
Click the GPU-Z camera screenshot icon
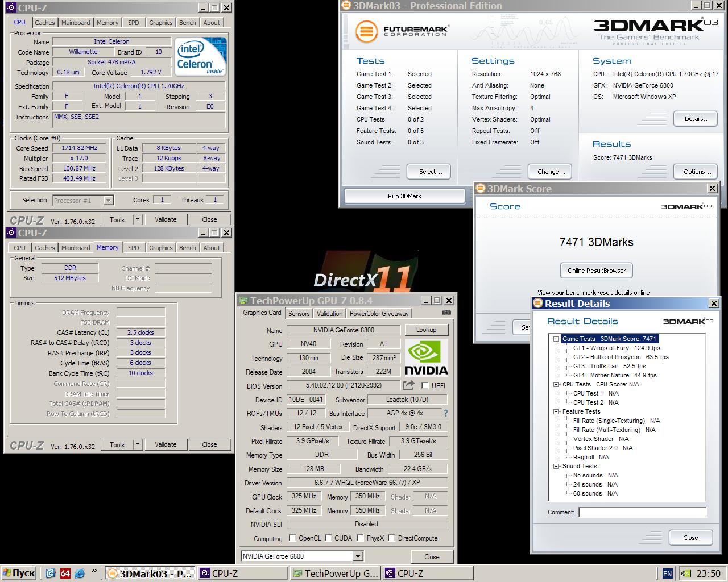tap(446, 313)
